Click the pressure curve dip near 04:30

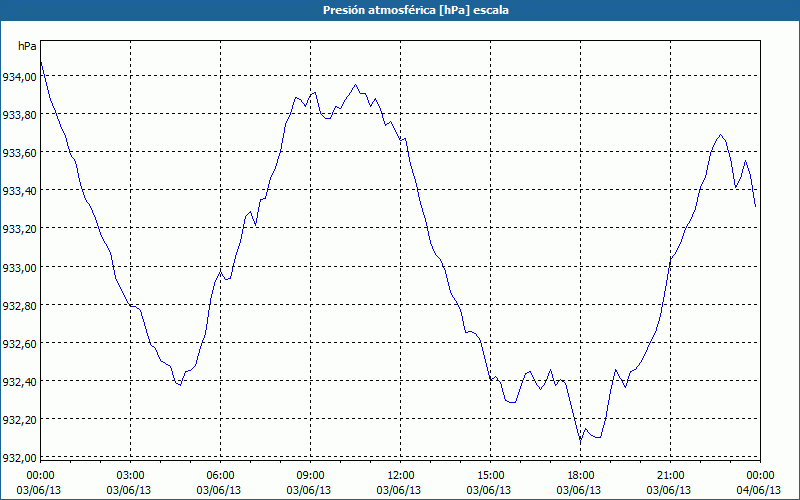tap(180, 385)
